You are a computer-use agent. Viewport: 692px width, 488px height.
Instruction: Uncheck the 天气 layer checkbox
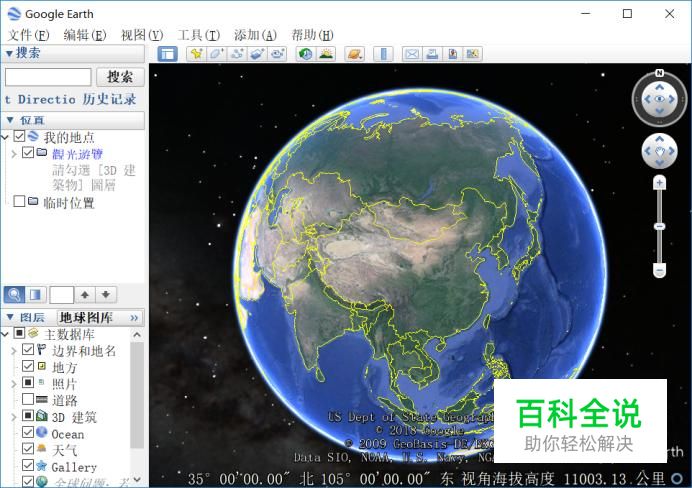[28, 449]
